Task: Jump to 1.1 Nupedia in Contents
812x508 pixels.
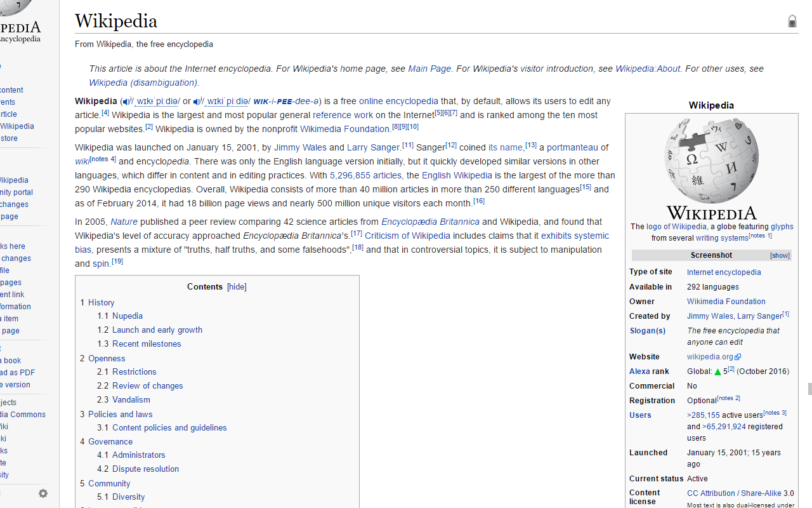Action: pyautogui.click(x=120, y=316)
